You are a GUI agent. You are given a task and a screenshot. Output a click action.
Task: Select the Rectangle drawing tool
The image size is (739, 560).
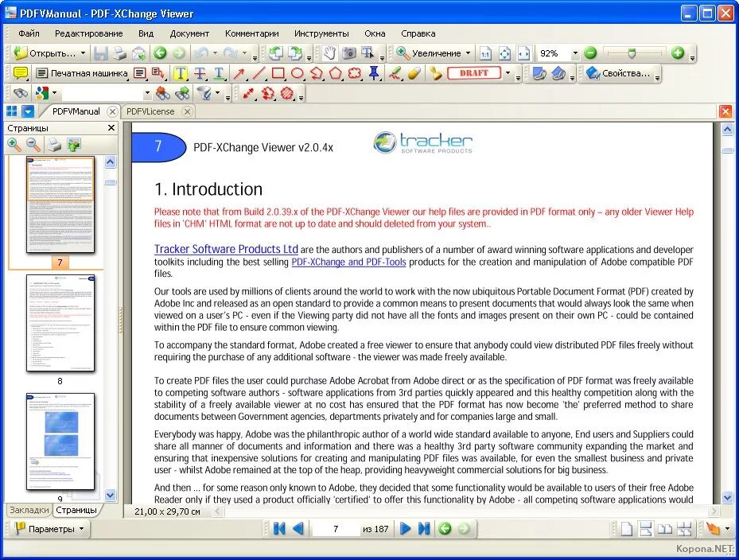tap(278, 73)
